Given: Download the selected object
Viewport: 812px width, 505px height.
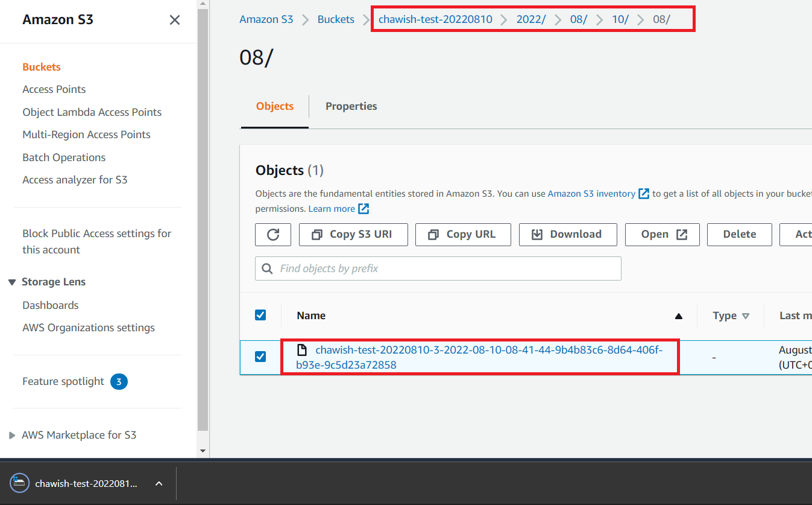Looking at the screenshot, I should click(567, 234).
